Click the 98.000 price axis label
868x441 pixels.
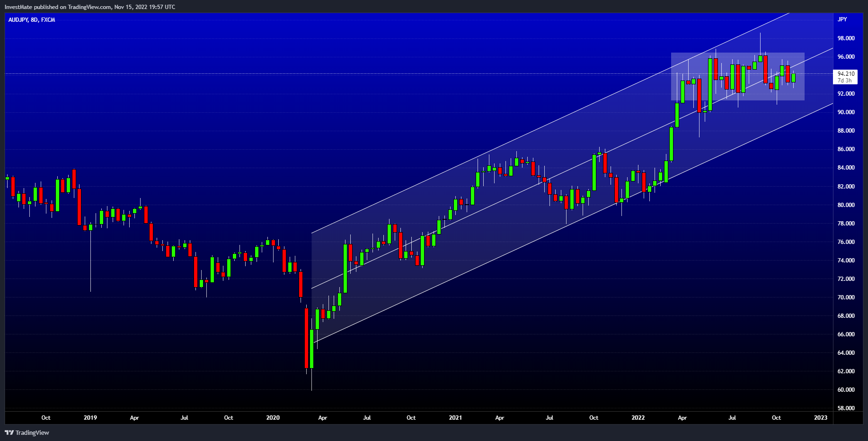846,38
